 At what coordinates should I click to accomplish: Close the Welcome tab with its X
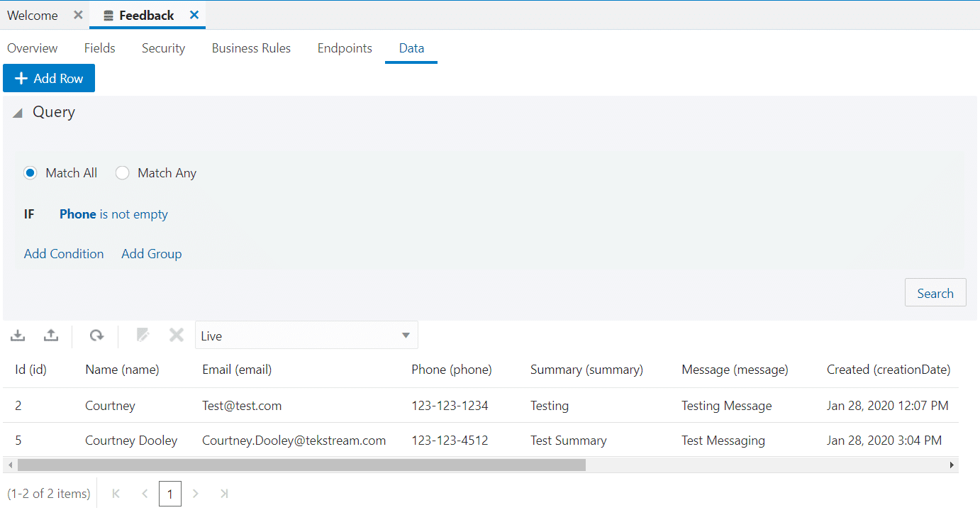[x=78, y=15]
